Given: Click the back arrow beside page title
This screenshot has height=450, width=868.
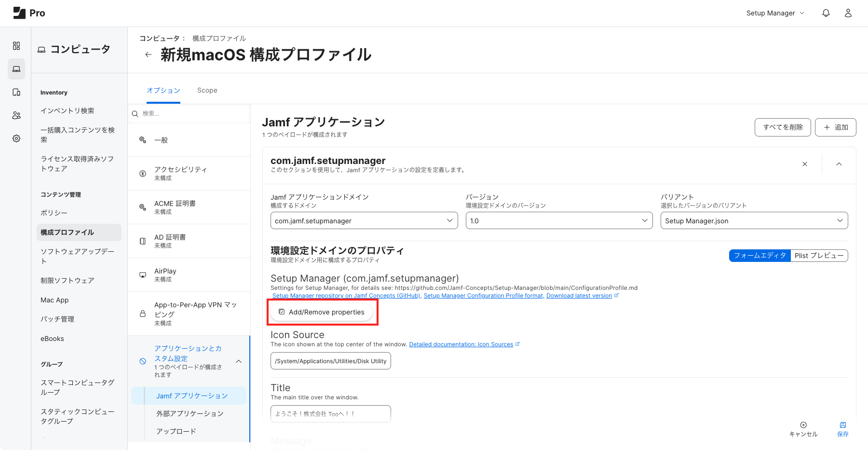Looking at the screenshot, I should click(148, 55).
